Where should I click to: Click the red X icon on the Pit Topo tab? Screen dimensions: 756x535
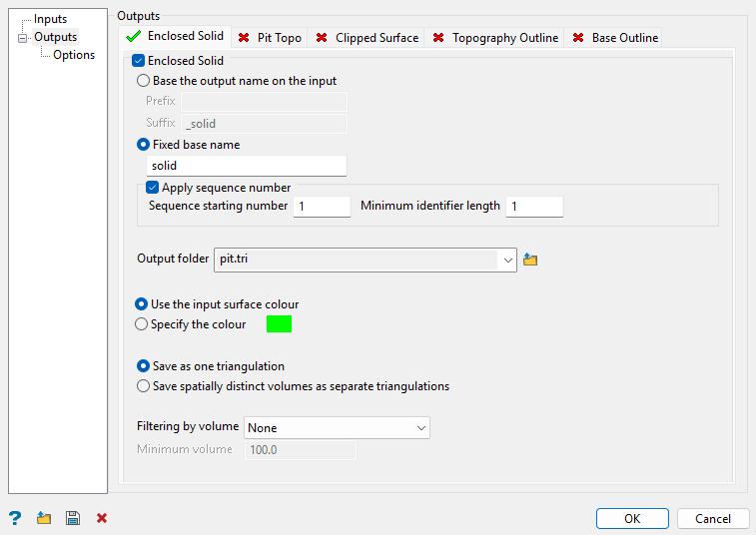click(x=244, y=38)
